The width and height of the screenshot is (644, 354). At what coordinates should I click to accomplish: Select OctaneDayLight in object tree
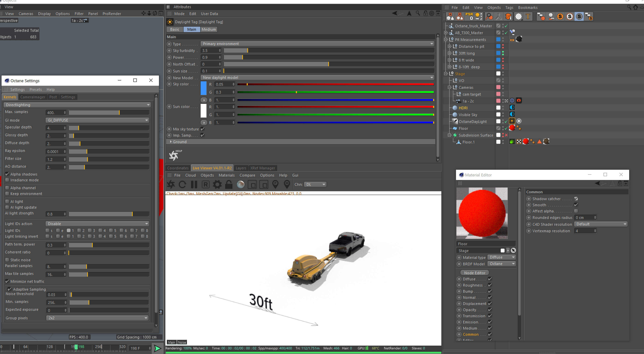(x=472, y=121)
